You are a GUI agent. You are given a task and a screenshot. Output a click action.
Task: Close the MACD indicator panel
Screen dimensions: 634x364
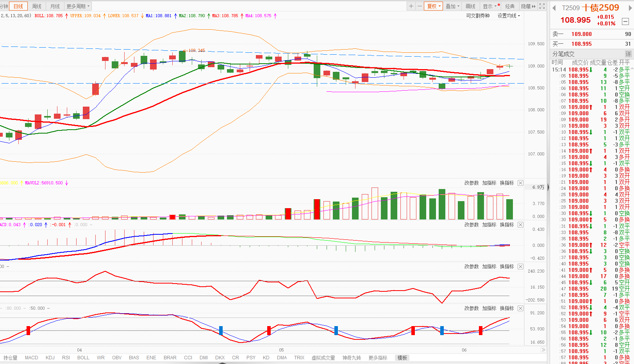pyautogui.click(x=520, y=225)
